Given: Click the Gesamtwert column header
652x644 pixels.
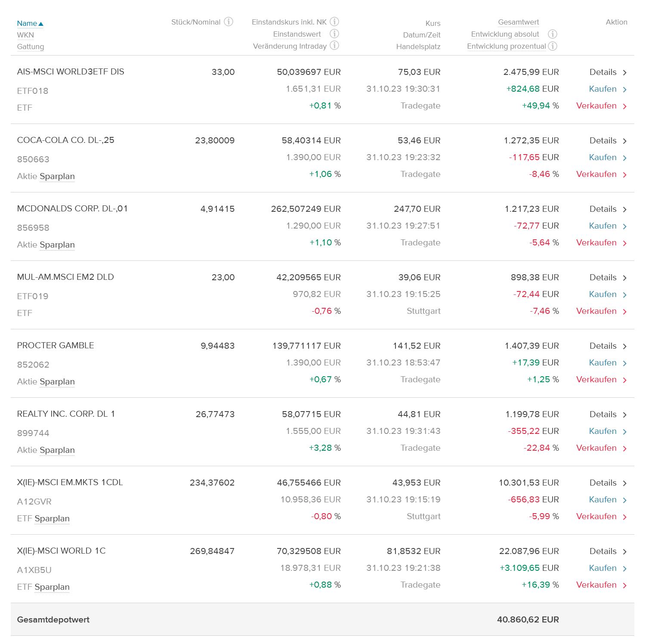Looking at the screenshot, I should (x=518, y=22).
